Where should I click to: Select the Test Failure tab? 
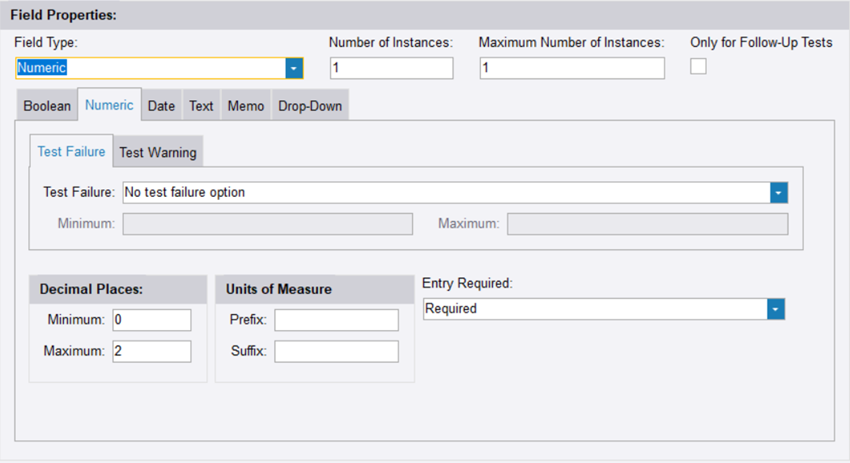click(x=71, y=152)
